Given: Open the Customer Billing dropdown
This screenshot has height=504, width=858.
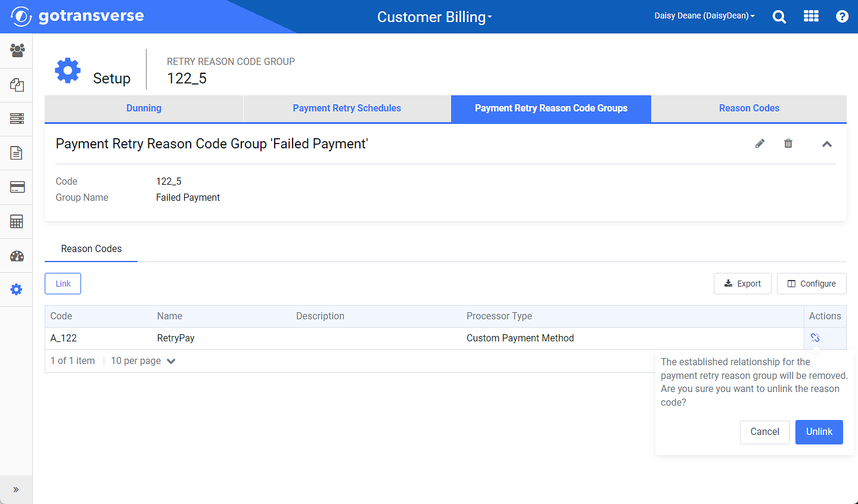Looking at the screenshot, I should pyautogui.click(x=434, y=17).
